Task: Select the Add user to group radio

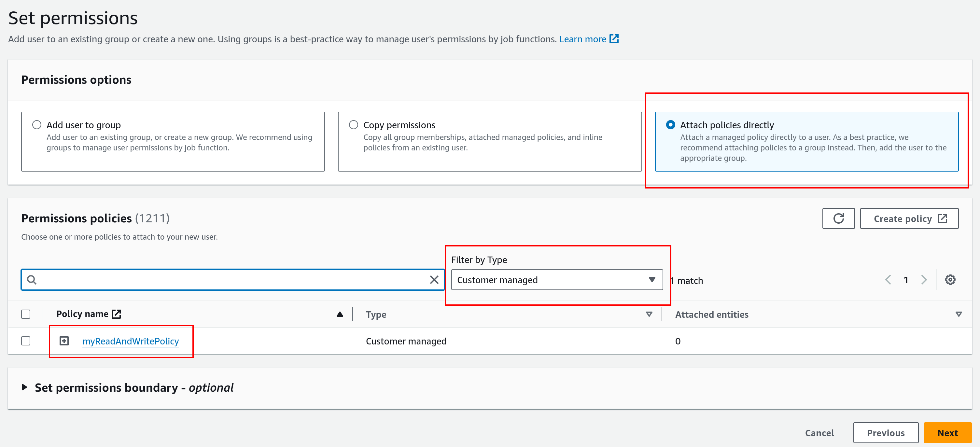Action: pyautogui.click(x=37, y=125)
